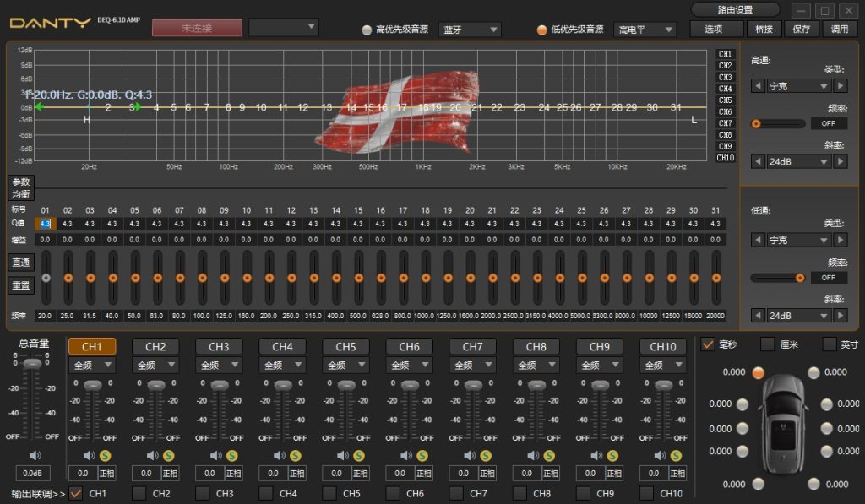Solo CH5 with its S icon
Image resolution: width=865 pixels, height=504 pixels.
point(358,456)
